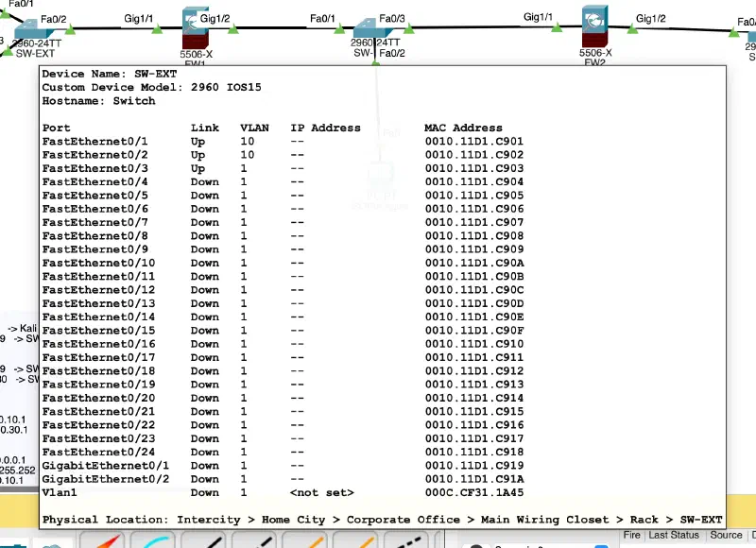Click the Last Status column header
The width and height of the screenshot is (756, 548).
tap(674, 535)
